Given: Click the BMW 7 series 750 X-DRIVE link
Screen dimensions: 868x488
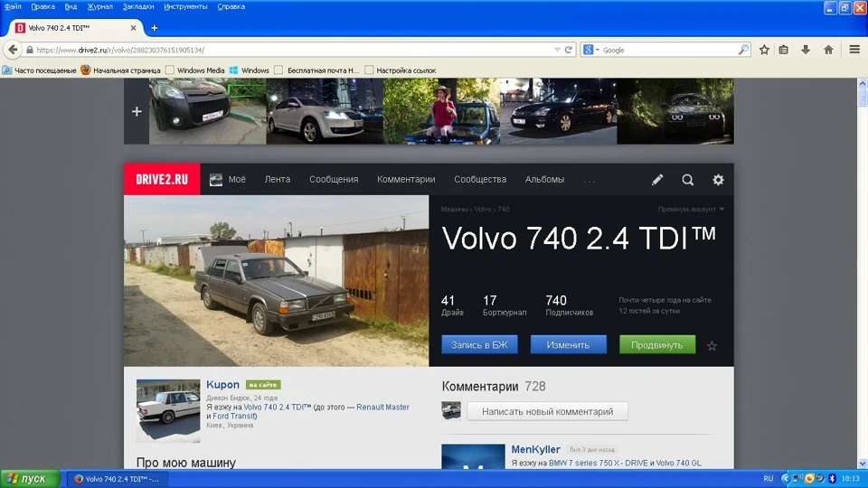Looking at the screenshot, I should pyautogui.click(x=599, y=463).
